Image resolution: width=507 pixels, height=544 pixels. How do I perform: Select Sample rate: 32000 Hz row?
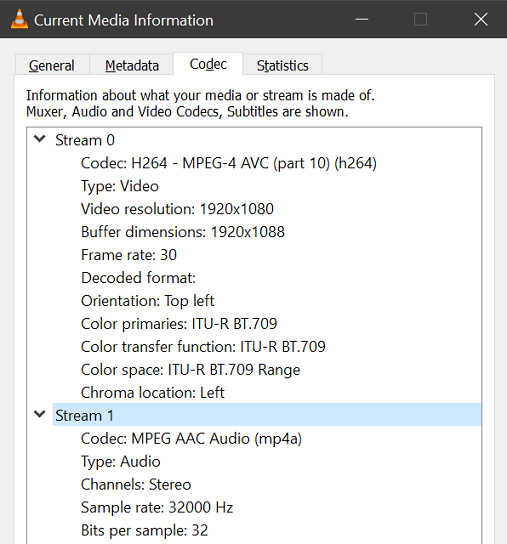click(x=157, y=507)
